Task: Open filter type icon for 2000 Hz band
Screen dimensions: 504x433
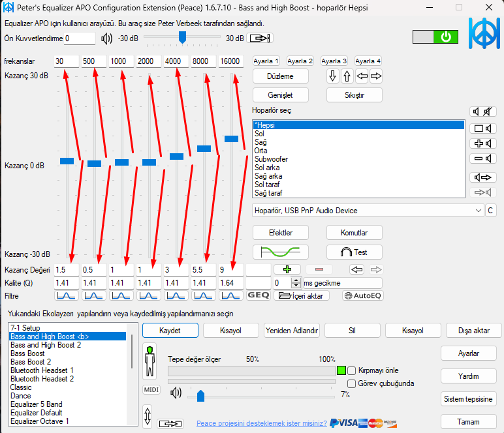Action: (x=148, y=295)
